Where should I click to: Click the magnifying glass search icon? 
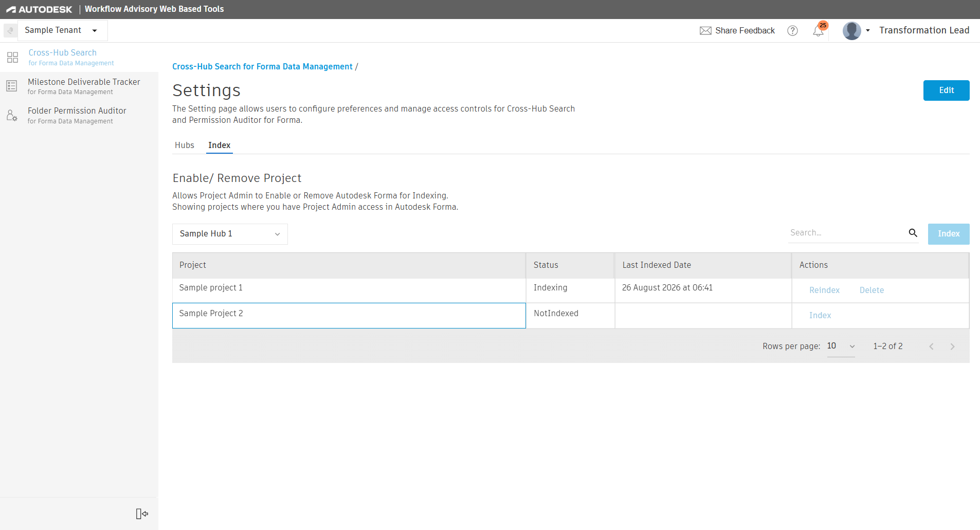click(913, 233)
